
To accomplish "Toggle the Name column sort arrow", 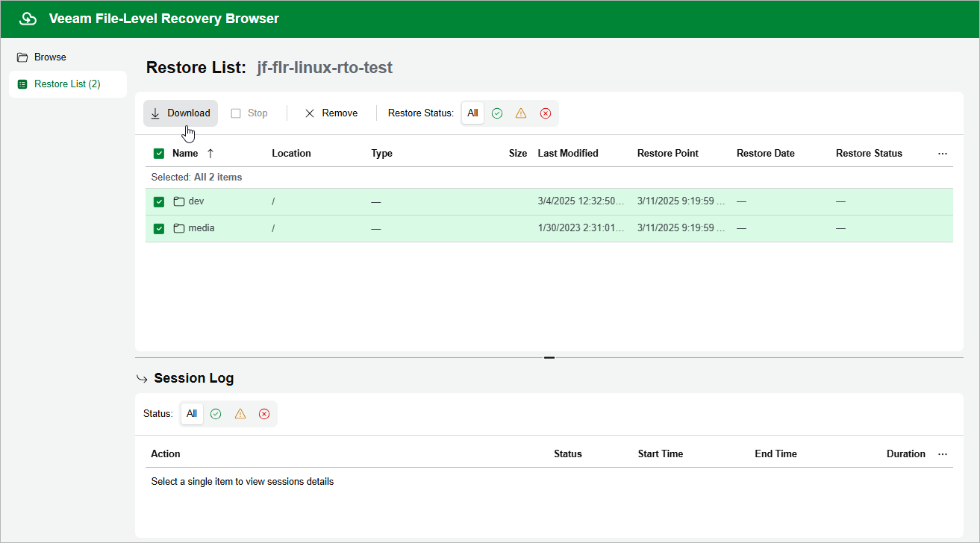I will (210, 153).
